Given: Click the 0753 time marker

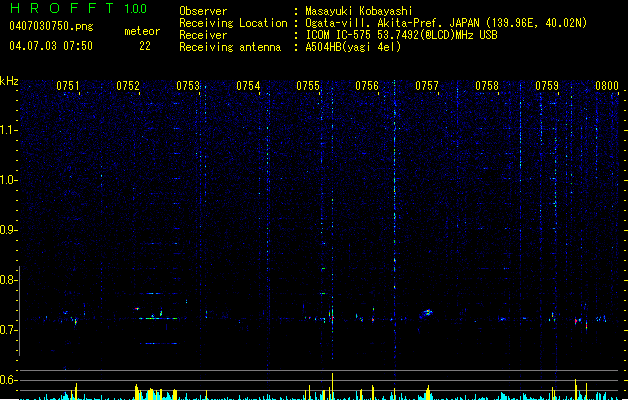Looking at the screenshot, I should (x=188, y=86).
